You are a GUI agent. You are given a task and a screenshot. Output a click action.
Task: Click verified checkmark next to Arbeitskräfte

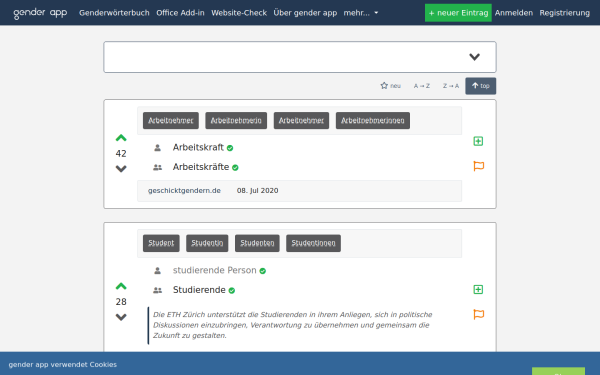[235, 168]
